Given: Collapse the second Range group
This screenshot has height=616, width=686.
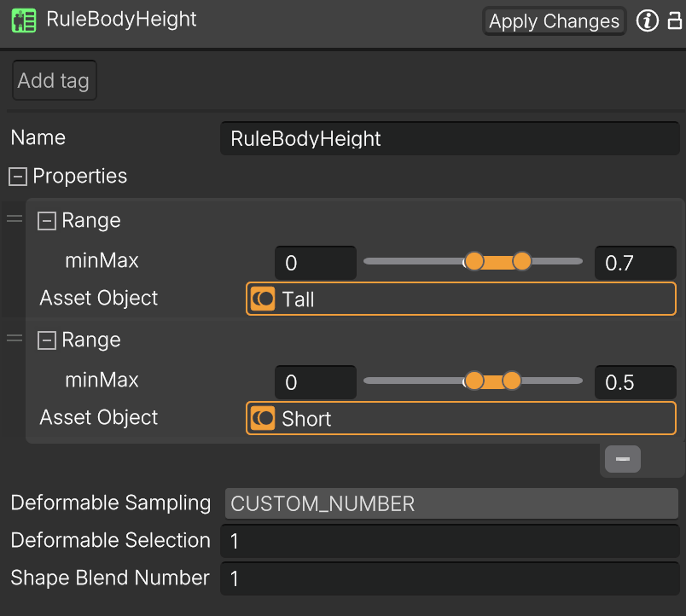Looking at the screenshot, I should pos(47,340).
